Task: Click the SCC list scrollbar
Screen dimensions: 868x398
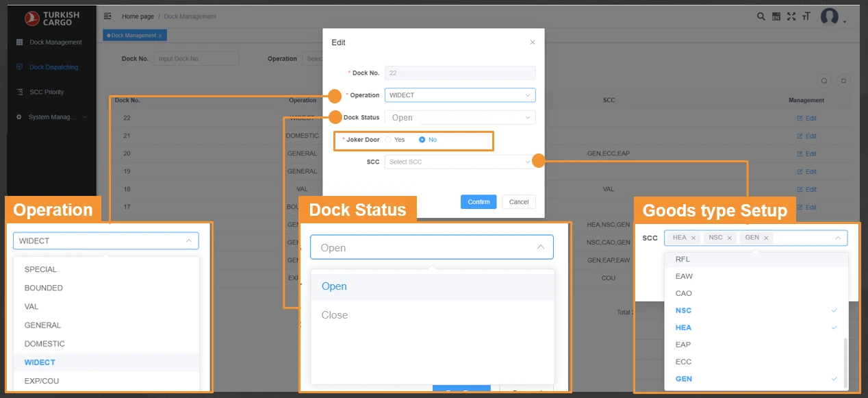Action: tap(845, 362)
